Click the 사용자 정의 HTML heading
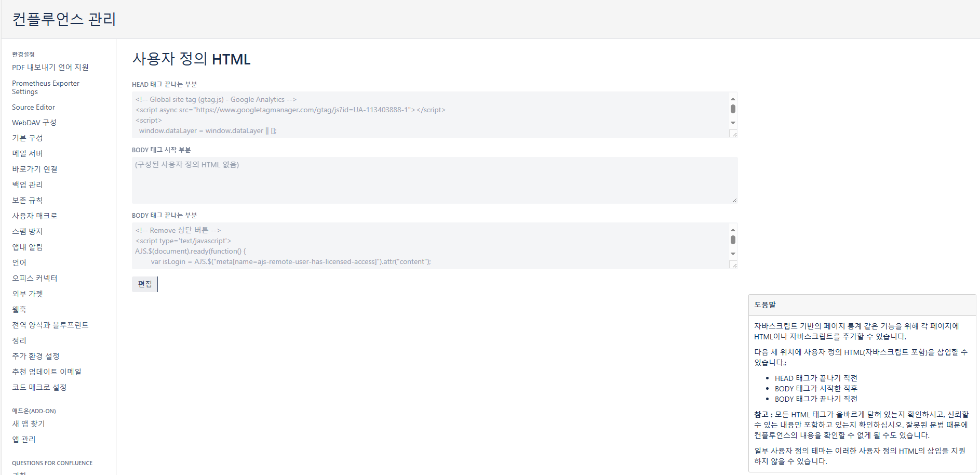This screenshot has height=475, width=980. (x=192, y=59)
